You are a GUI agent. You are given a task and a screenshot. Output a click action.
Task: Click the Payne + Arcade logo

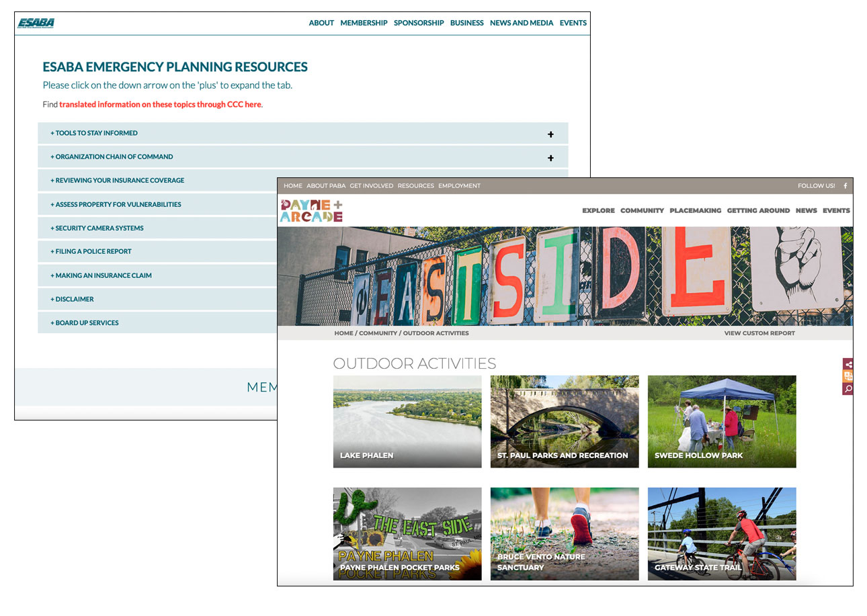coord(312,210)
